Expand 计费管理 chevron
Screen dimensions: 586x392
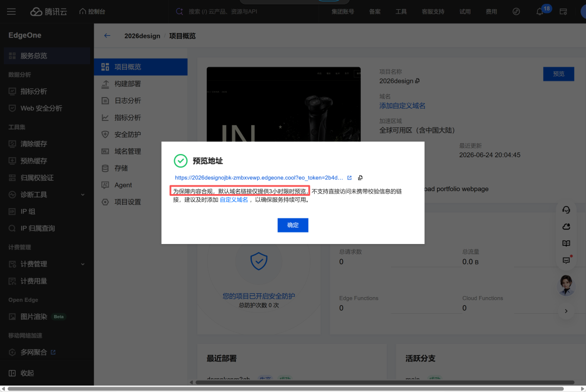[82, 264]
